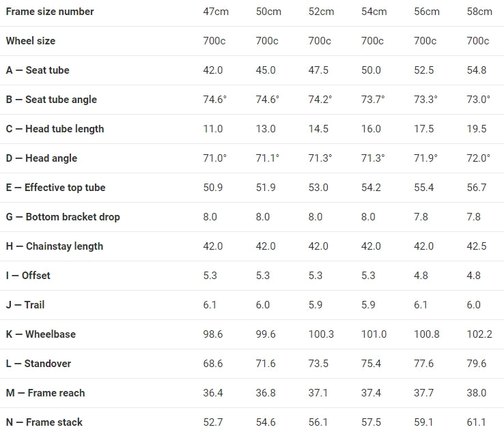The width and height of the screenshot is (504, 436).
Task: Select the "N — Frame stack" row label
Action: click(44, 422)
